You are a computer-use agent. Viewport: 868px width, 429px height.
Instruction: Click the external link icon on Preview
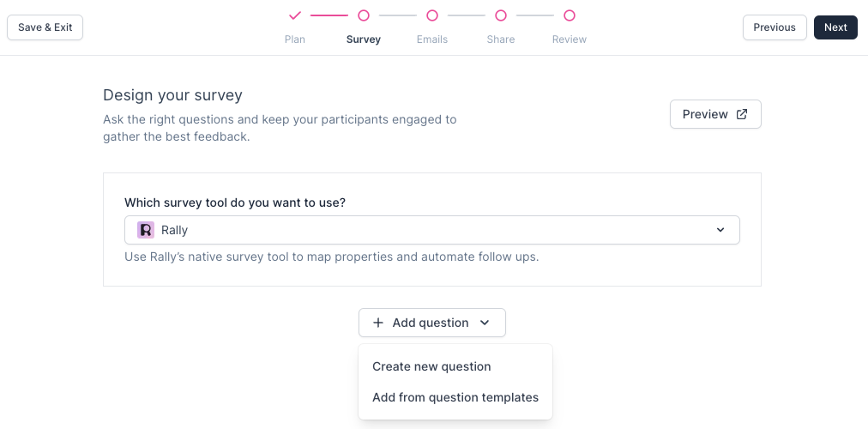click(742, 114)
